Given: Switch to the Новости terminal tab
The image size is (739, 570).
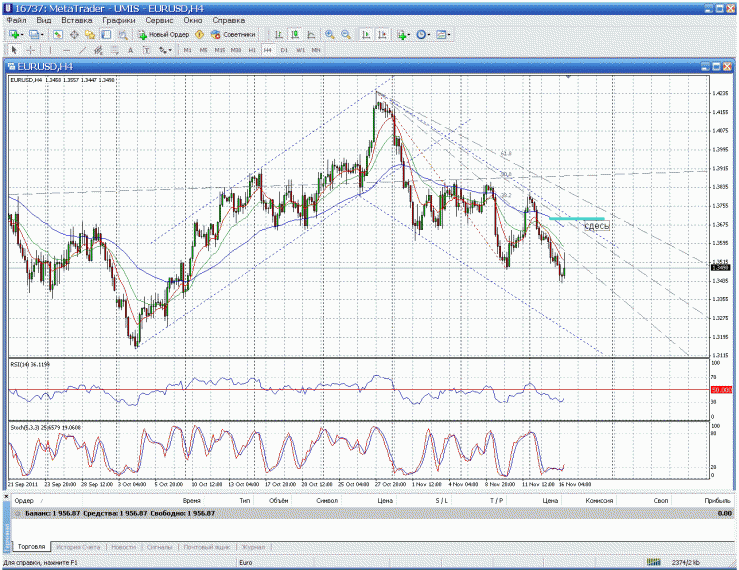Looking at the screenshot, I should (x=123, y=547).
